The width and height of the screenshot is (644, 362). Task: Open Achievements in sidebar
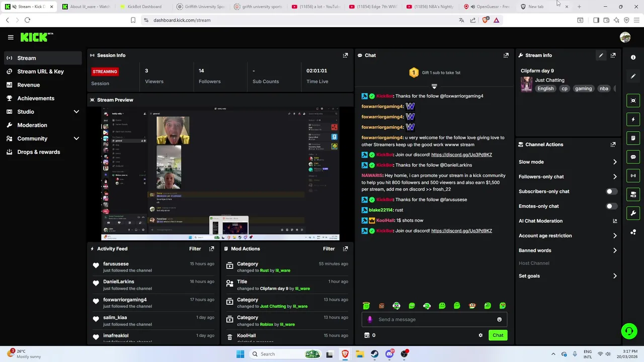pyautogui.click(x=43, y=98)
